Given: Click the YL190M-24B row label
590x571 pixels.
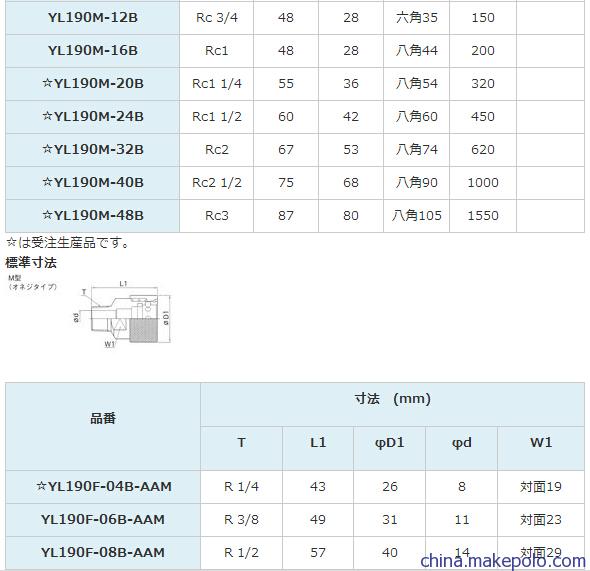Looking at the screenshot, I should point(93,117).
